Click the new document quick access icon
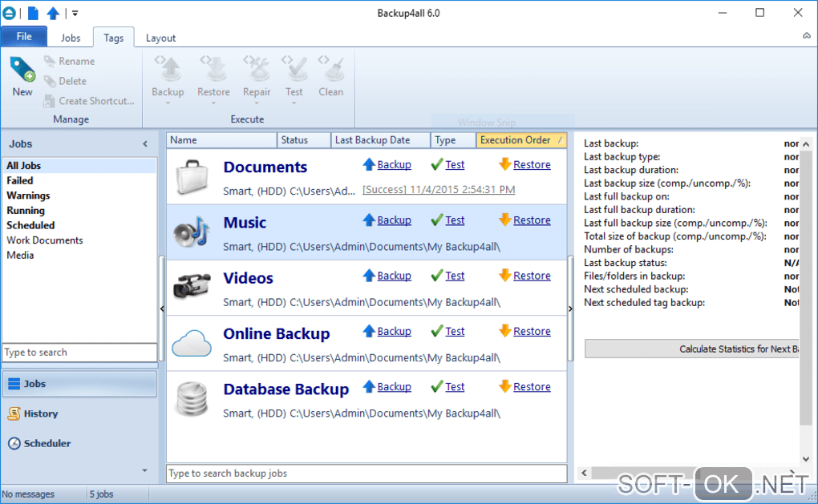The width and height of the screenshot is (818, 504). 33,13
